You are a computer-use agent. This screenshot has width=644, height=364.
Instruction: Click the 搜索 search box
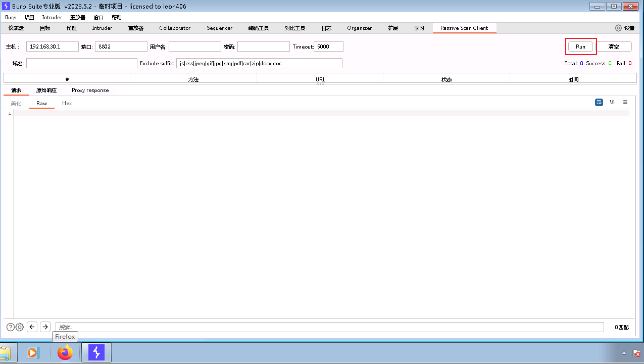[330, 327]
